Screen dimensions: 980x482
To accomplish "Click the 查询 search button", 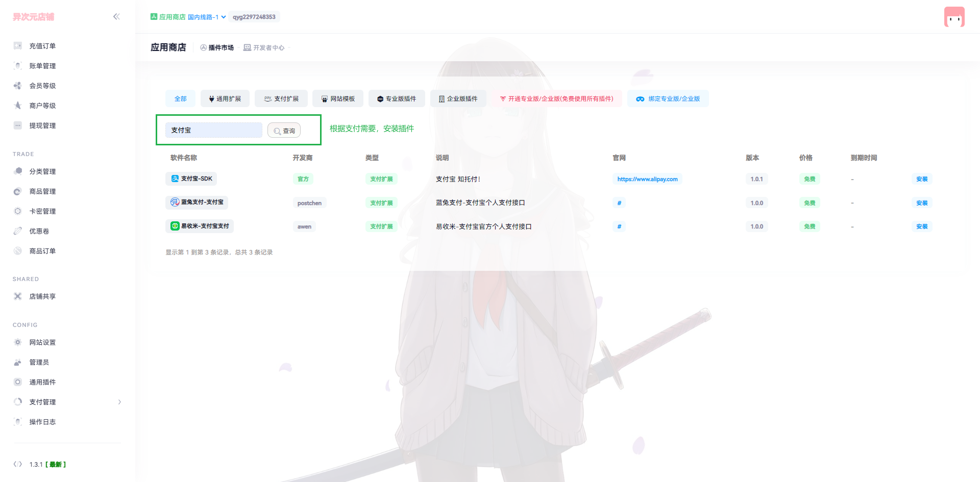I will (x=284, y=131).
